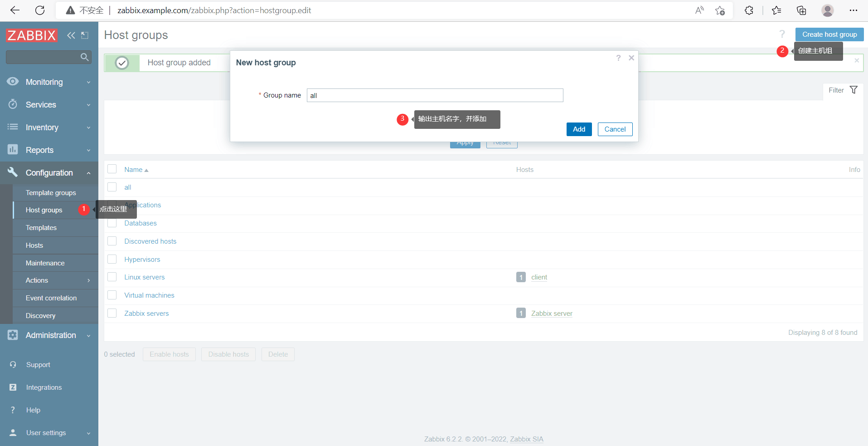This screenshot has width=868, height=446.
Task: Open help in New host group dialog
Action: point(618,58)
